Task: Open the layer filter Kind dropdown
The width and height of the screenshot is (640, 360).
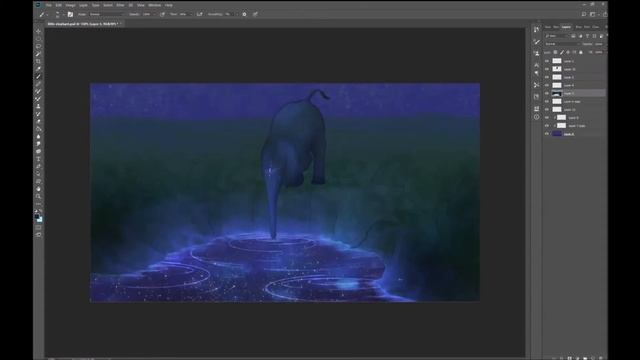Action: (x=557, y=36)
